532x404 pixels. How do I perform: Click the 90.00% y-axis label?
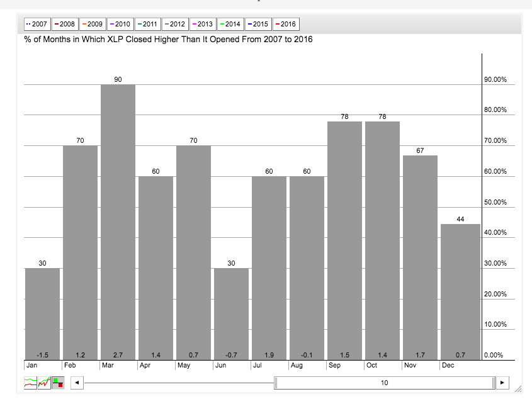pos(495,79)
